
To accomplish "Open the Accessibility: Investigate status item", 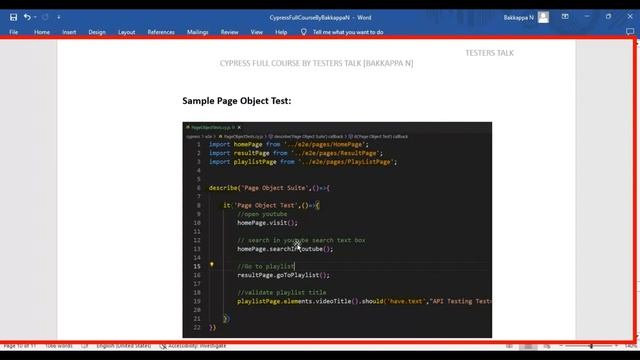I will [193, 346].
